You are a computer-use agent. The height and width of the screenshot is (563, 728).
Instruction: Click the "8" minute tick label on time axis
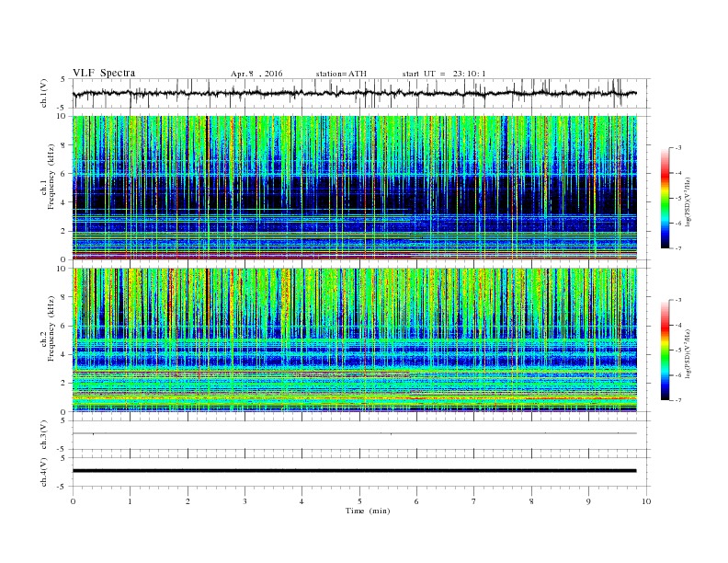pos(531,501)
